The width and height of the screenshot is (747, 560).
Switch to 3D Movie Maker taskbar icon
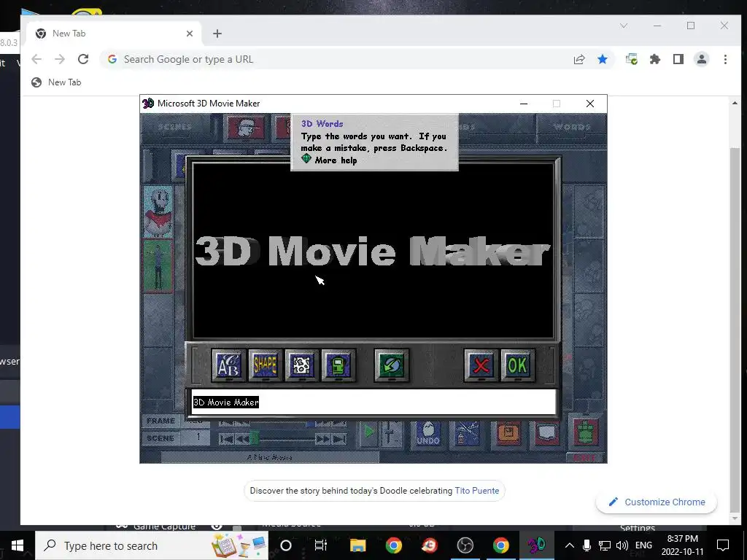point(536,545)
